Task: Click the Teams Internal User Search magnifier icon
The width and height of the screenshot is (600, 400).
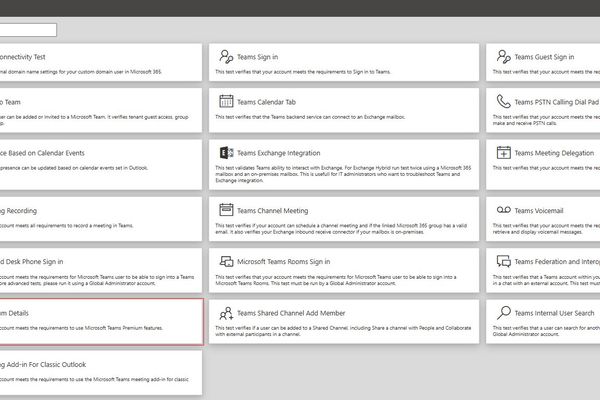Action: [x=504, y=313]
